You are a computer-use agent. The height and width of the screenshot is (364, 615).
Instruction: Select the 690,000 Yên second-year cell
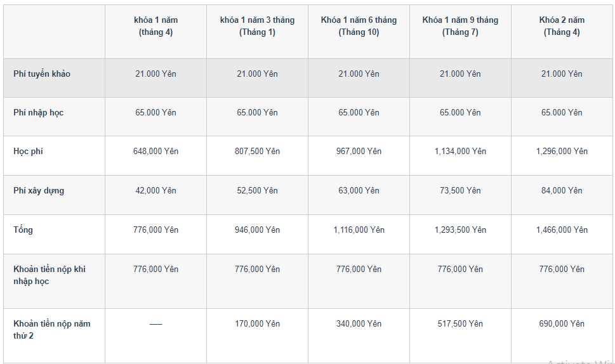click(x=562, y=324)
